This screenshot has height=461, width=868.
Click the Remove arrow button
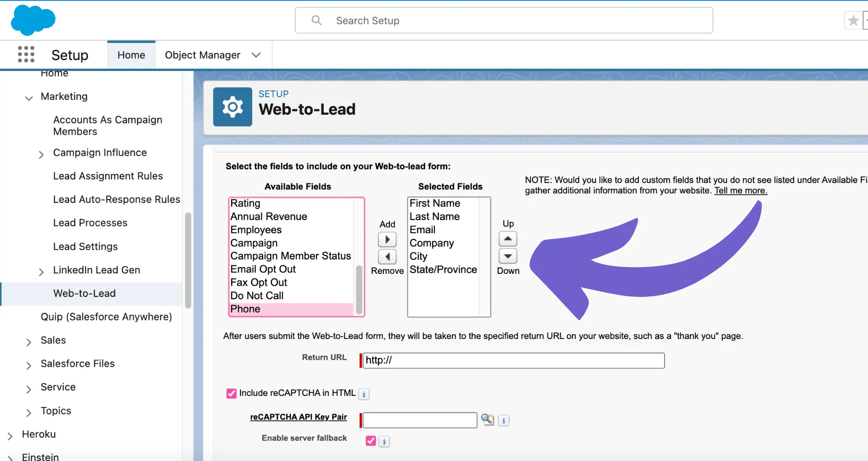click(x=387, y=256)
